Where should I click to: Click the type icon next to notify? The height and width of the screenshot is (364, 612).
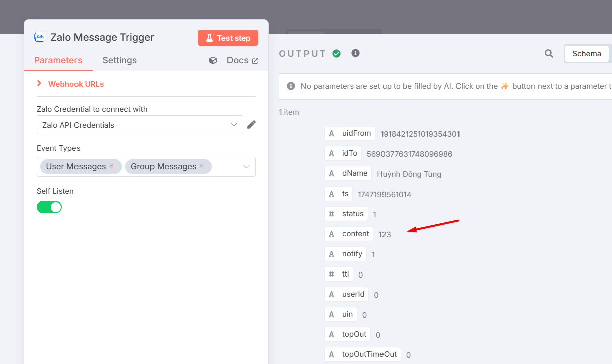pyautogui.click(x=331, y=254)
